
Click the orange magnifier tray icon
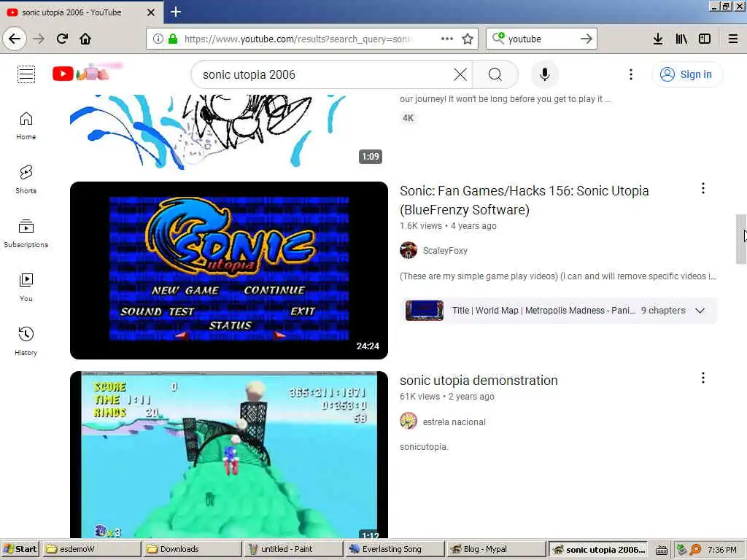(695, 550)
